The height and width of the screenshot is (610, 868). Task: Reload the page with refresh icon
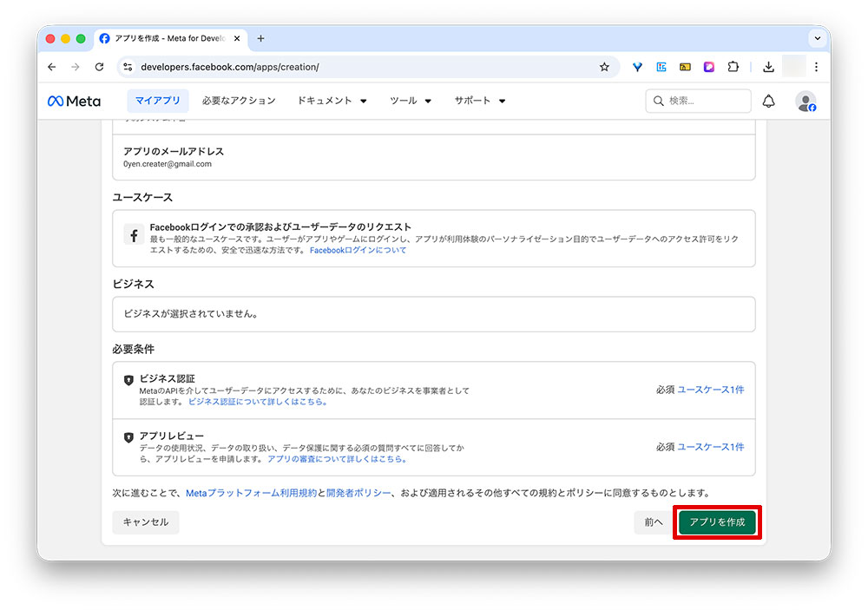[x=99, y=66]
